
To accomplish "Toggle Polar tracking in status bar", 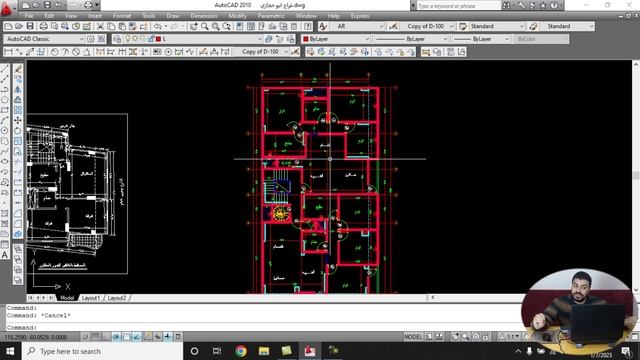I will coord(116,337).
